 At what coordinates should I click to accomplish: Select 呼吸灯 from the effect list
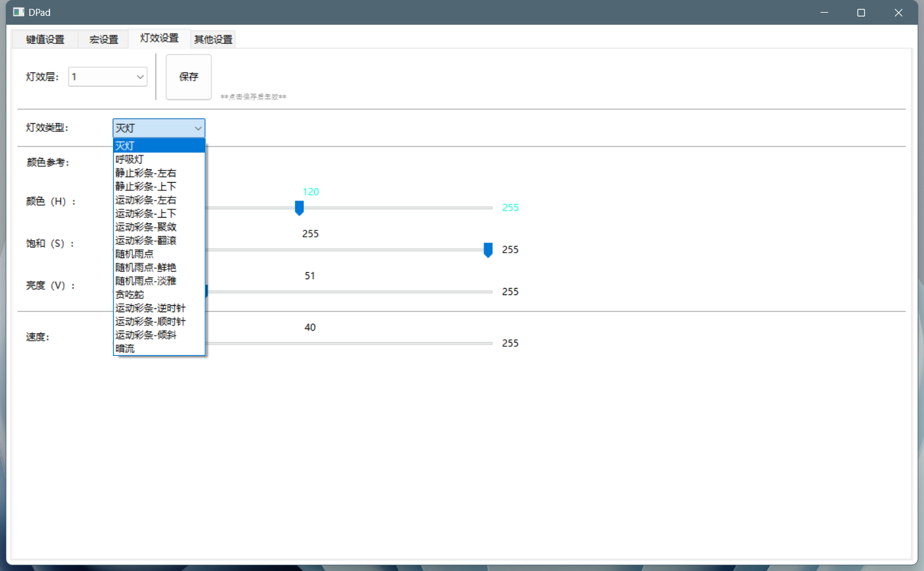click(x=130, y=159)
